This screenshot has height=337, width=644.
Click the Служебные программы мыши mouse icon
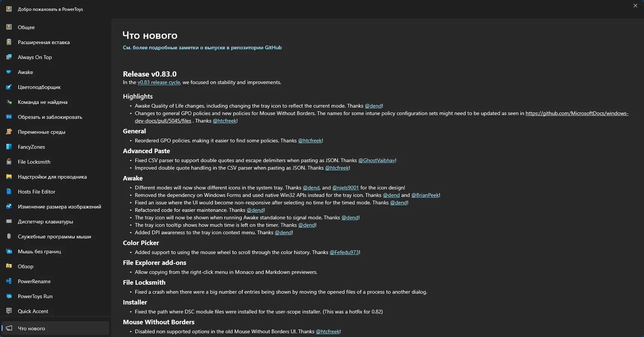tap(9, 236)
